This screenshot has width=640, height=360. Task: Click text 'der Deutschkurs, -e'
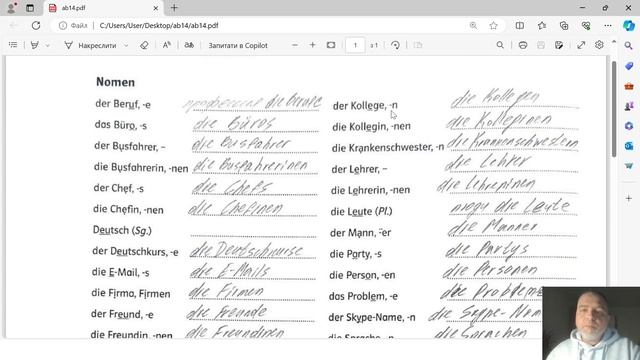[135, 251]
